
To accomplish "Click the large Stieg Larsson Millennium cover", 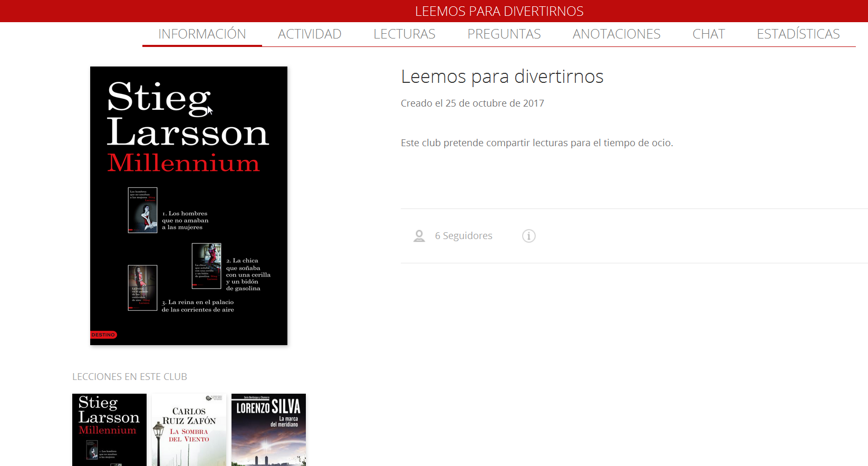I will (x=189, y=206).
